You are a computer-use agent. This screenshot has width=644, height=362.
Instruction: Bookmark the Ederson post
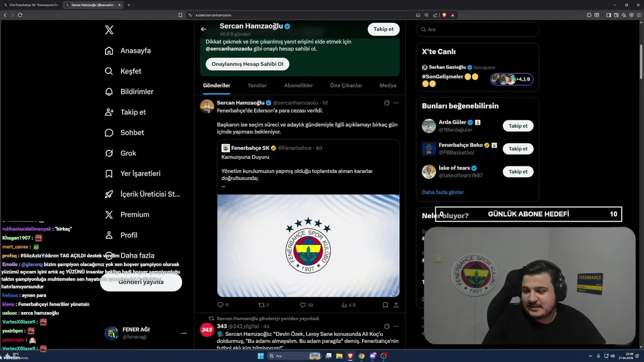[x=385, y=305]
